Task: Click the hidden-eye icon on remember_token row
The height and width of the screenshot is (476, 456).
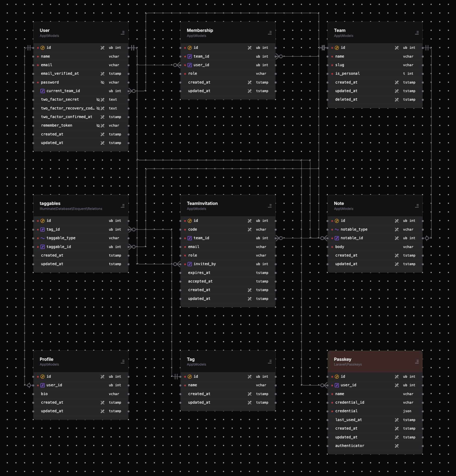Action: coord(98,126)
